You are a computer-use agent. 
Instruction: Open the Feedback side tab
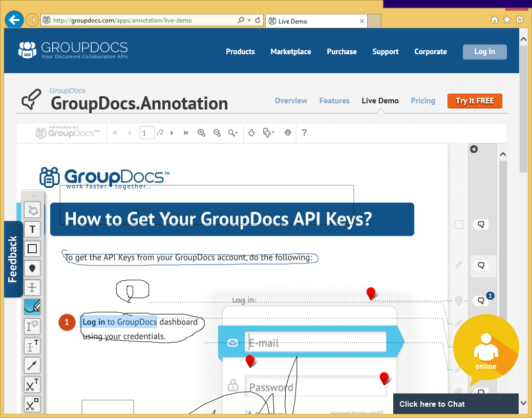(13, 259)
